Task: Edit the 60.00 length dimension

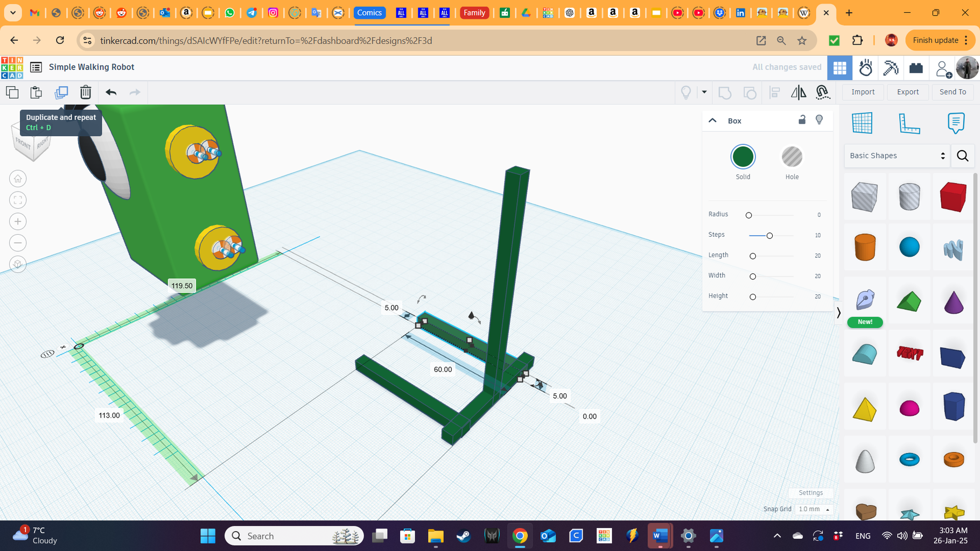Action: tap(443, 369)
